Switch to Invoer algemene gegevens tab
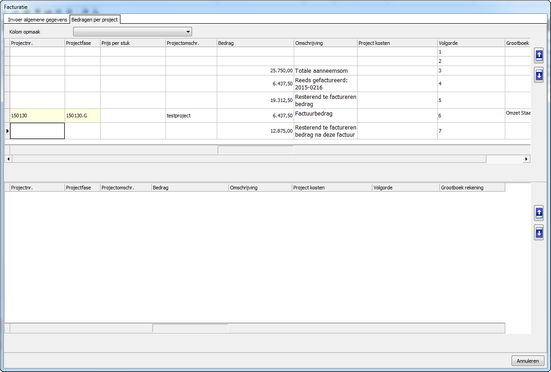Viewport: 551px width, 372px height. (x=37, y=20)
